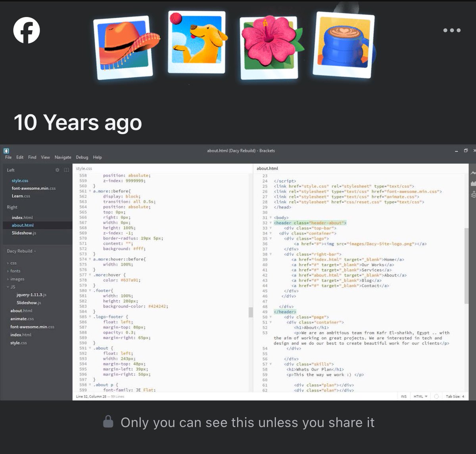Select Slideshow.js in Right working files

24,233
